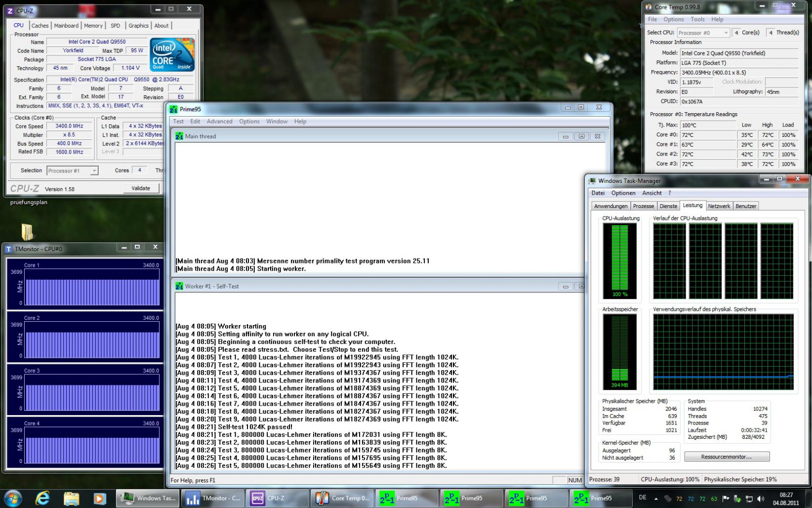Viewport: 812px width, 508px height.
Task: Open the Datei menu in Task-Manager
Action: click(x=598, y=193)
